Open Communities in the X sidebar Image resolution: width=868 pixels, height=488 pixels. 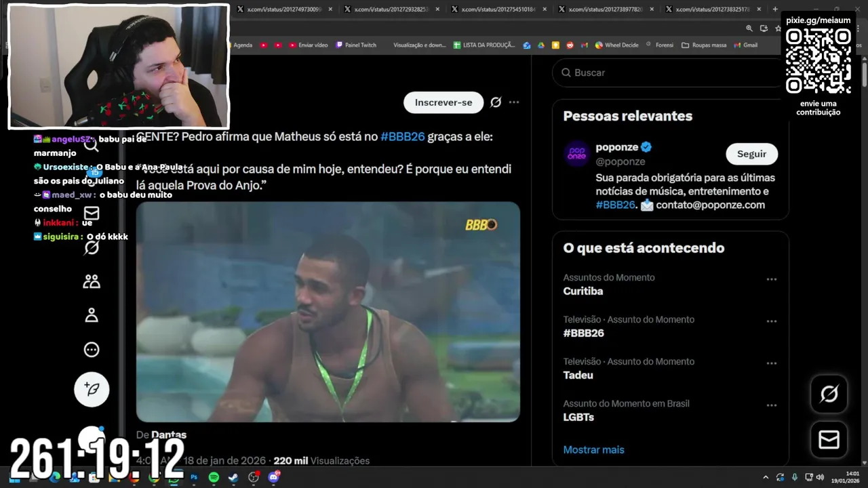[92, 281]
